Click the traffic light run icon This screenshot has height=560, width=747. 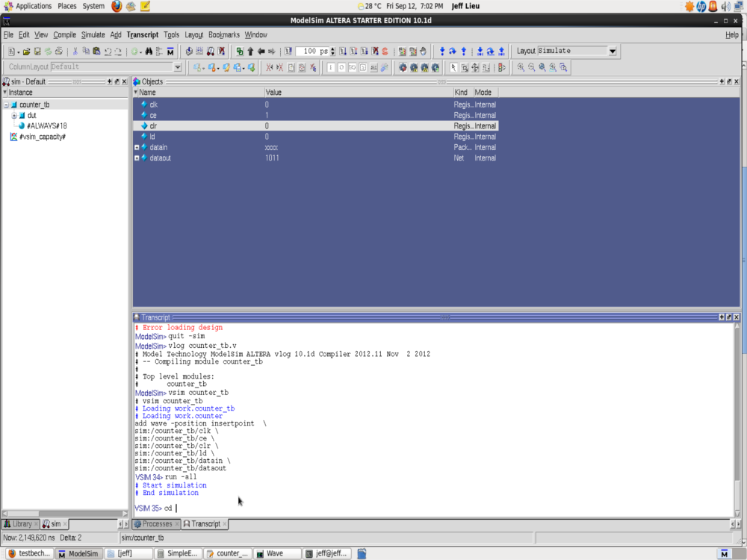502,68
